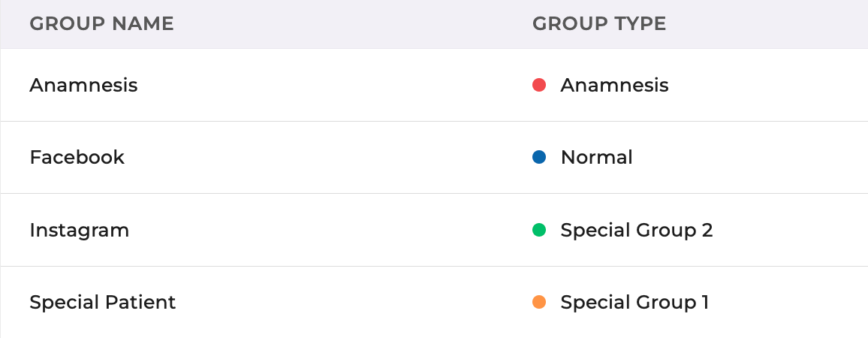
Task: Open the Facebook group name
Action: click(77, 158)
